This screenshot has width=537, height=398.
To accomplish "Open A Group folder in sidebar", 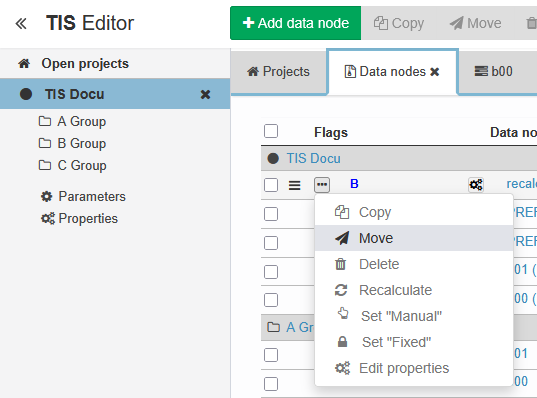I will click(72, 121).
